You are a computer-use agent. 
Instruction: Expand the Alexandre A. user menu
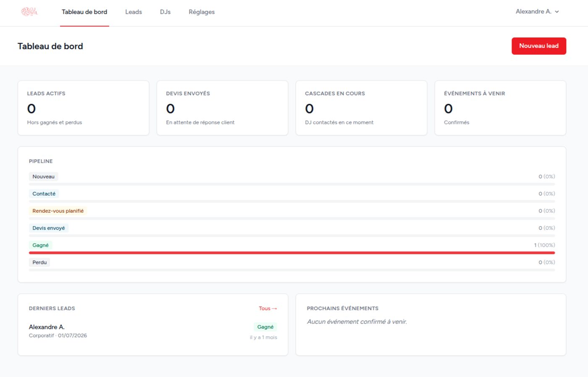coord(537,12)
